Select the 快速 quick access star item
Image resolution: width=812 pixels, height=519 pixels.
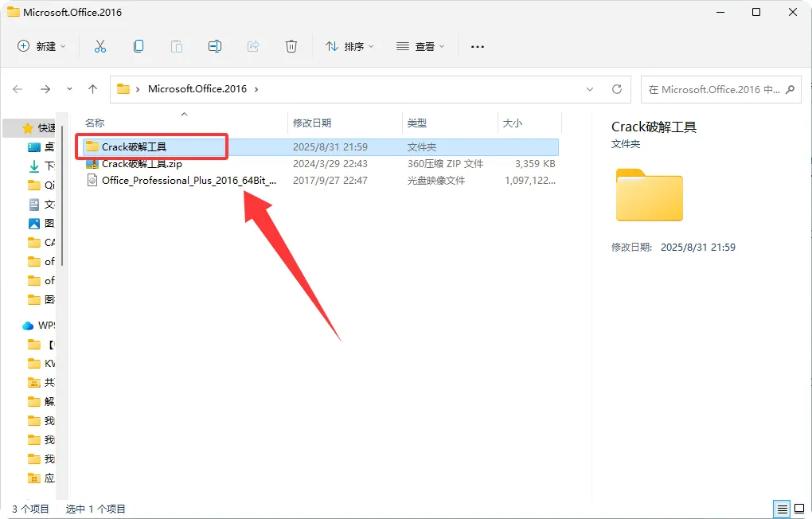tap(37, 127)
